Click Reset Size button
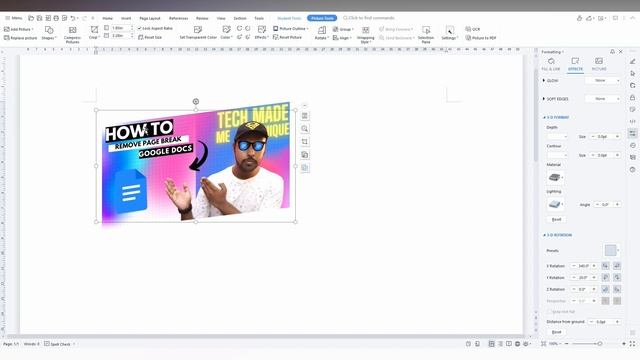The width and height of the screenshot is (640, 360). coord(150,37)
